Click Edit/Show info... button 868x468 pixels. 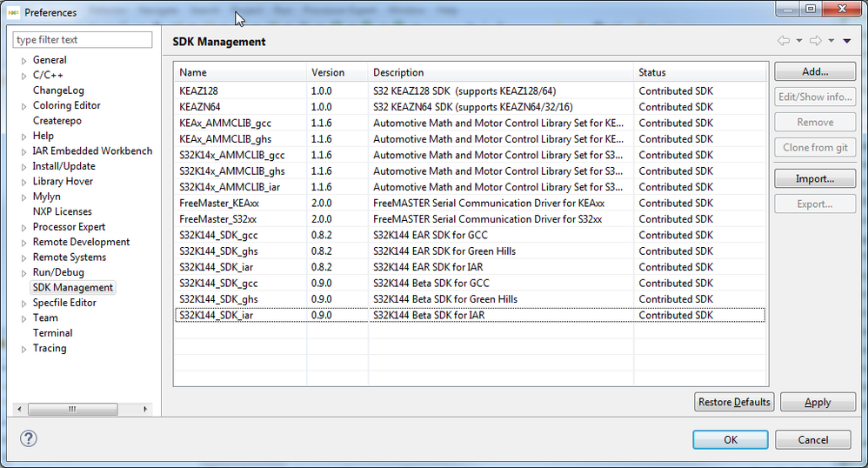click(x=815, y=97)
